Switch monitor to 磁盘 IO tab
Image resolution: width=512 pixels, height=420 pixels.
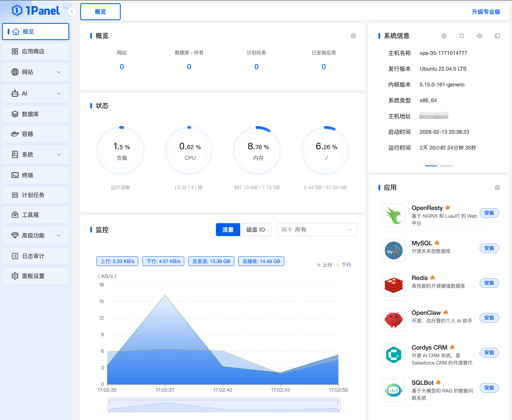tap(256, 230)
